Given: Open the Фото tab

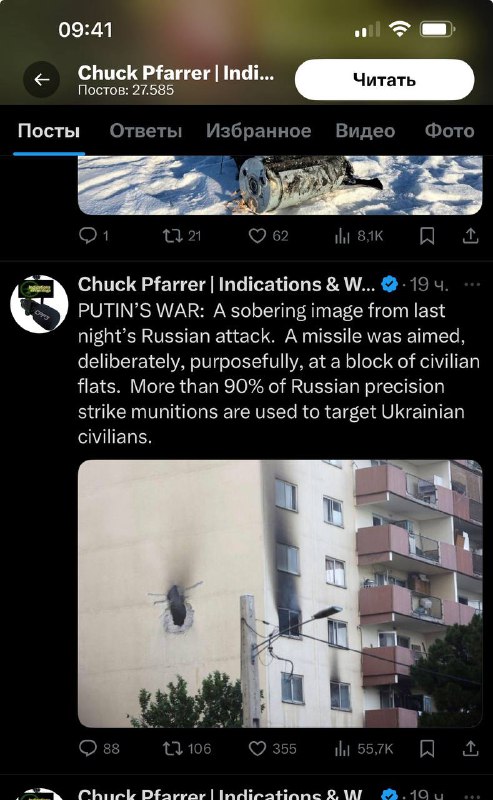Looking at the screenshot, I should tap(449, 131).
